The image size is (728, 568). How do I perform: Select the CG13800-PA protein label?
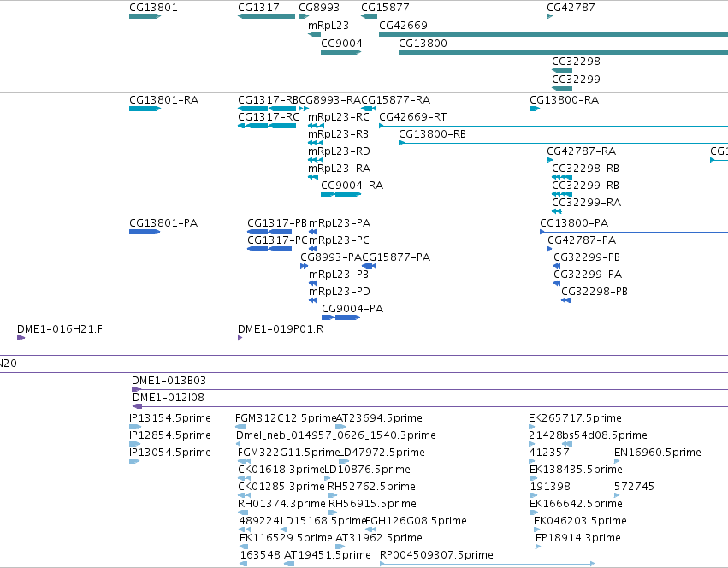tap(574, 223)
